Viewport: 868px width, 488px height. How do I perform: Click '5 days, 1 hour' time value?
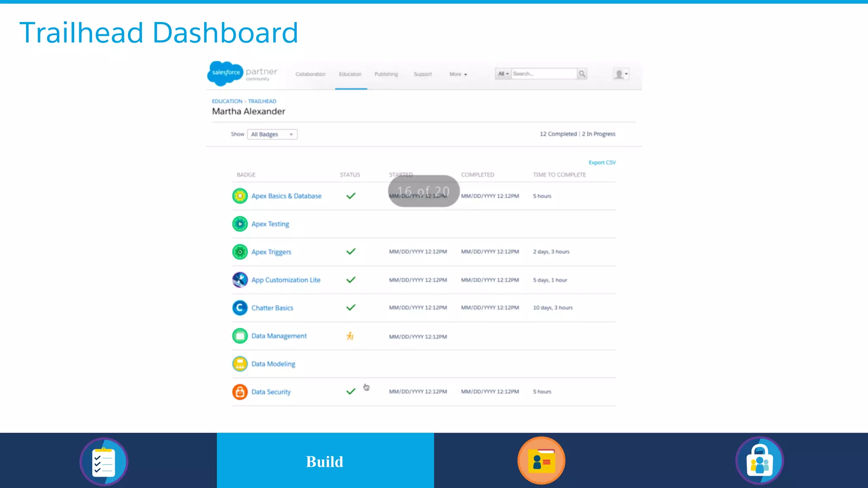click(550, 280)
